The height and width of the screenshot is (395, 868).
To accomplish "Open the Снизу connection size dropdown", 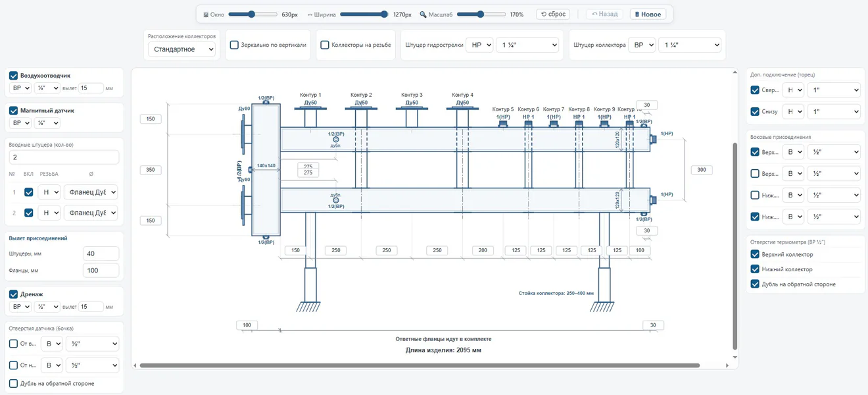I will click(x=834, y=111).
